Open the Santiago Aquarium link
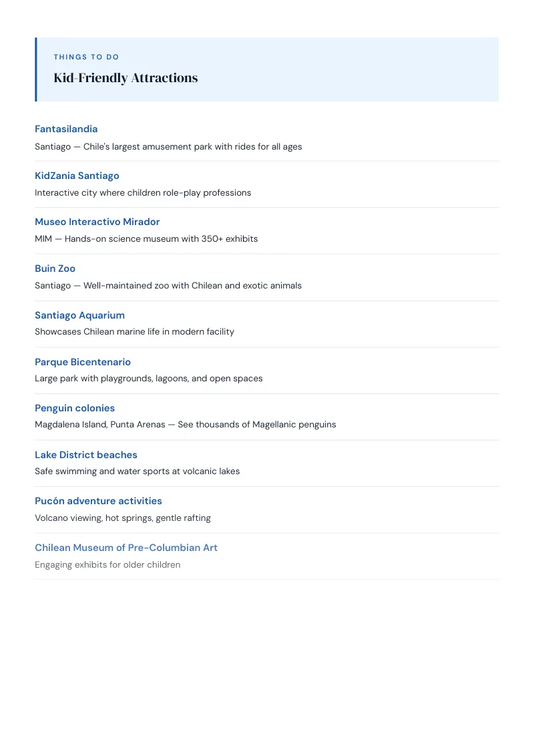Viewport: 534px width, 756px height. (79, 315)
